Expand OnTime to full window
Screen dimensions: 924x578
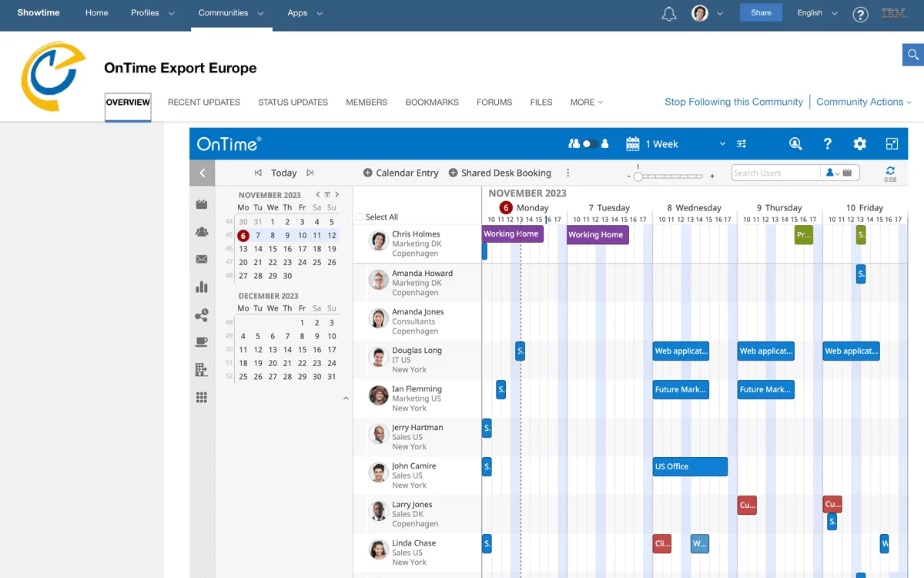[892, 144]
